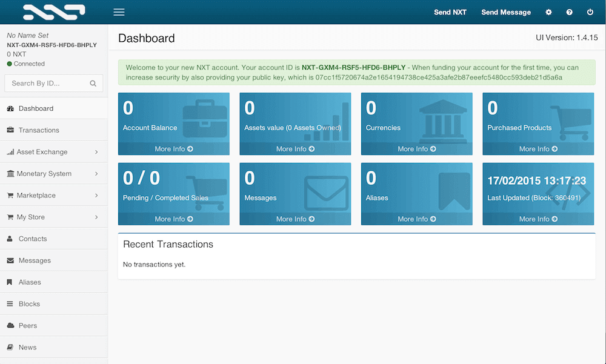Viewport: 606px width, 364px height.
Task: Click the Dashboard gauge icon in sidebar
Action: 10,108
